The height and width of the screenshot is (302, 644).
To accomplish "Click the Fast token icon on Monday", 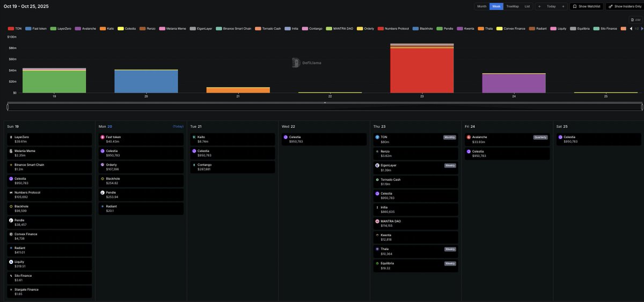I will coord(103,137).
